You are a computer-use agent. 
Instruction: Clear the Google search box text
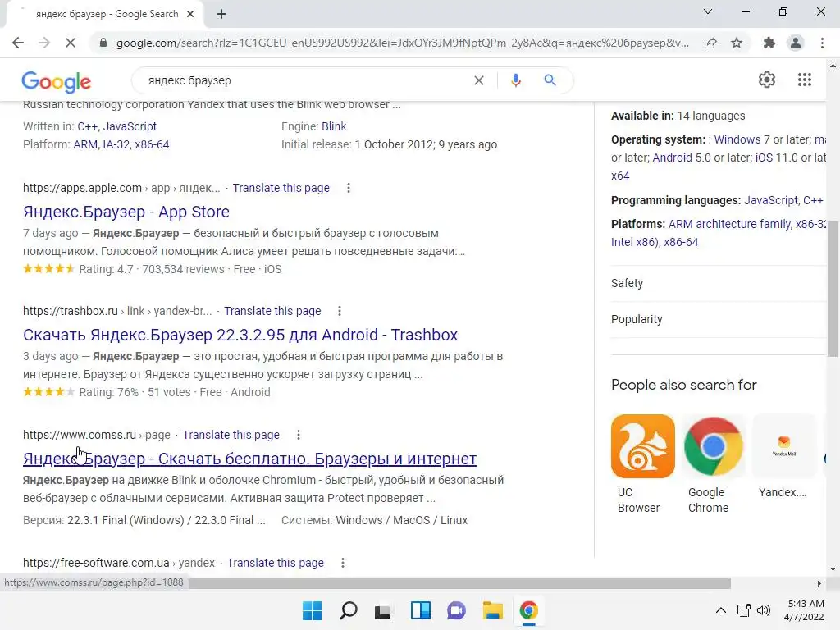coord(479,80)
